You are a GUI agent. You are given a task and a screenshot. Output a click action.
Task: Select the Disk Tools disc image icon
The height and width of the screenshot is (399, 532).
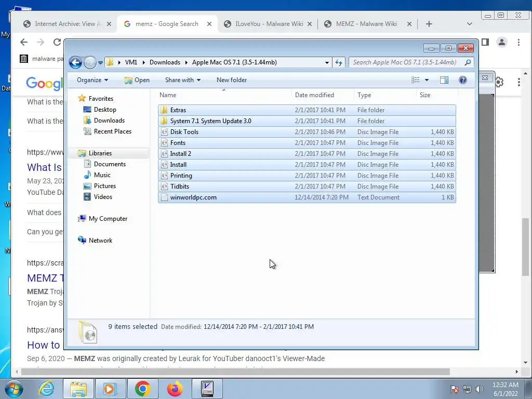[x=164, y=131]
